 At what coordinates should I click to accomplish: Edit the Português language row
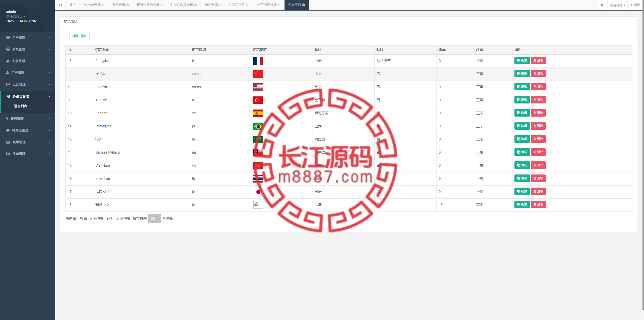pos(522,126)
